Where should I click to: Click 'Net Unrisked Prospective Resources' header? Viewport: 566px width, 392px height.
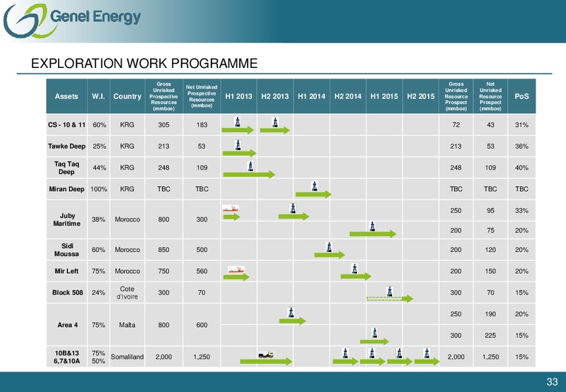pos(202,96)
